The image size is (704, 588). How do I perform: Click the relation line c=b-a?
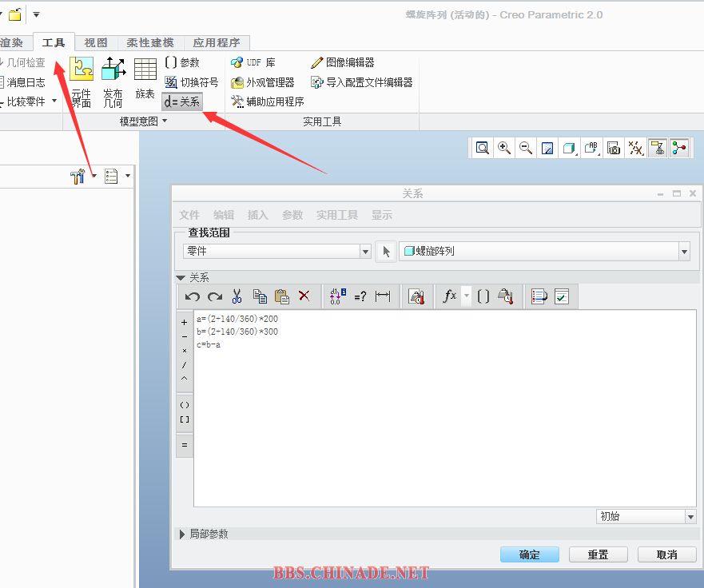point(209,344)
